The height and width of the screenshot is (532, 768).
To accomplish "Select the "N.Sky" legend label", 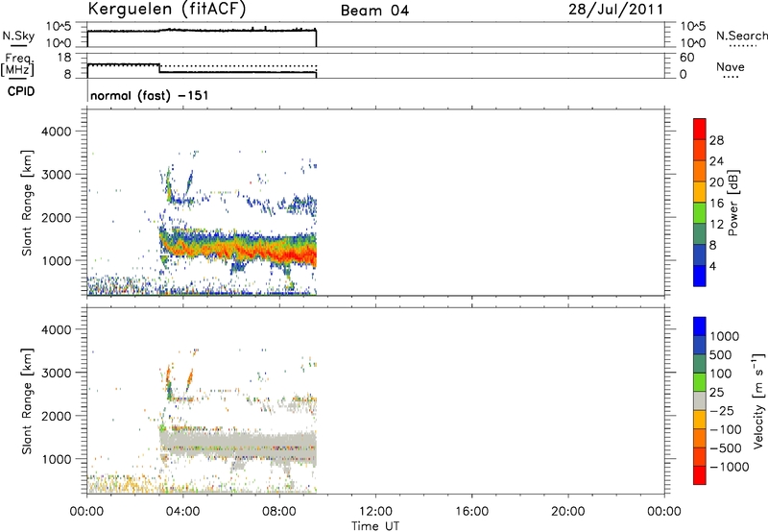I will pos(18,36).
